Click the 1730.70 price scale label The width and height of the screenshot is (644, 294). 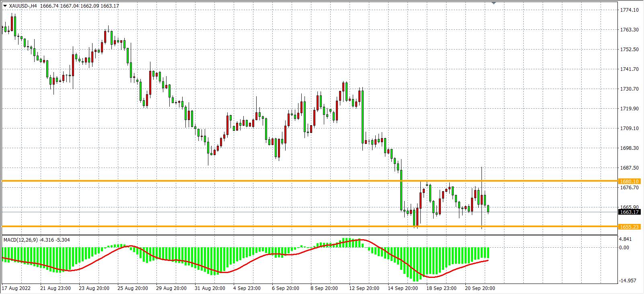630,89
